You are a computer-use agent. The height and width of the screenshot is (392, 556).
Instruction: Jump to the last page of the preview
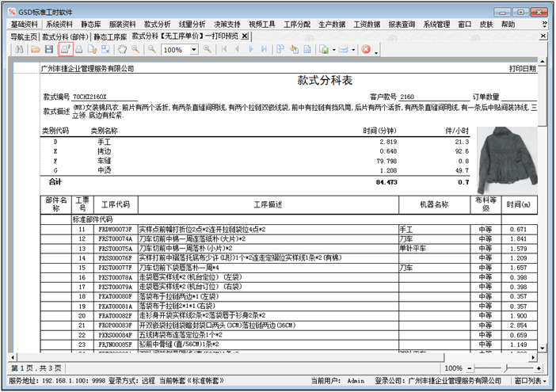(264, 49)
